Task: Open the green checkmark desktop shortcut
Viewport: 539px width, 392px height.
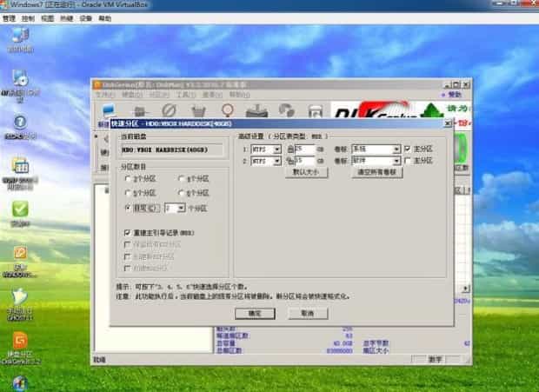Action: (20, 209)
